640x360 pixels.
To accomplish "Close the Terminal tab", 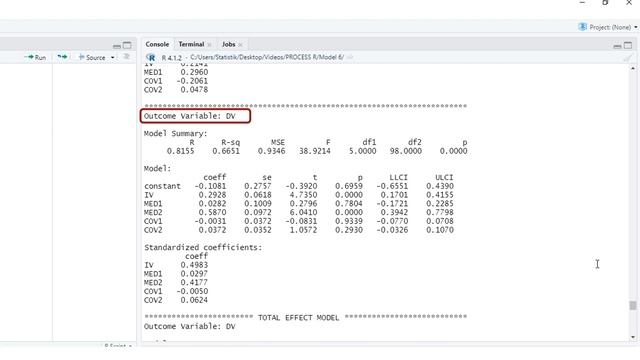I will point(209,44).
